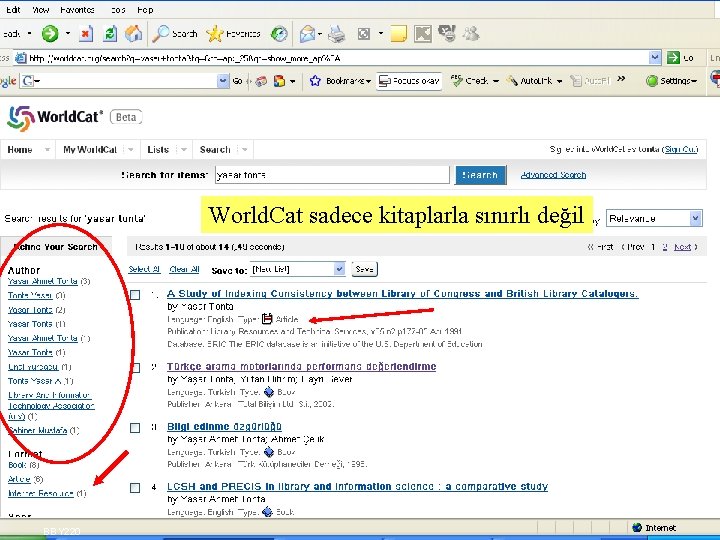
Task: Open A Study of Indexing Consistency title
Action: coord(402,293)
